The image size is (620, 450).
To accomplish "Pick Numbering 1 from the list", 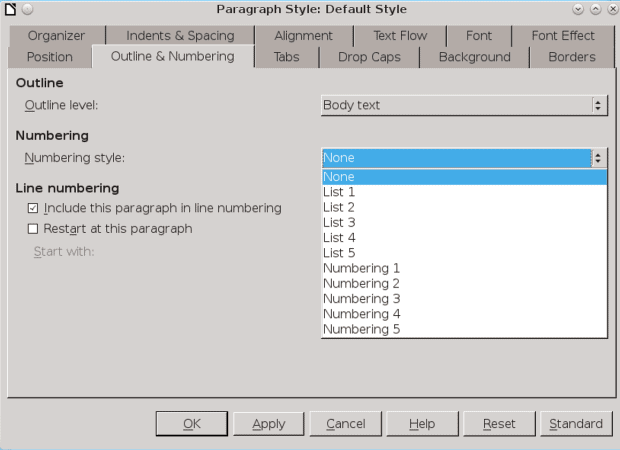I will pyautogui.click(x=465, y=268).
